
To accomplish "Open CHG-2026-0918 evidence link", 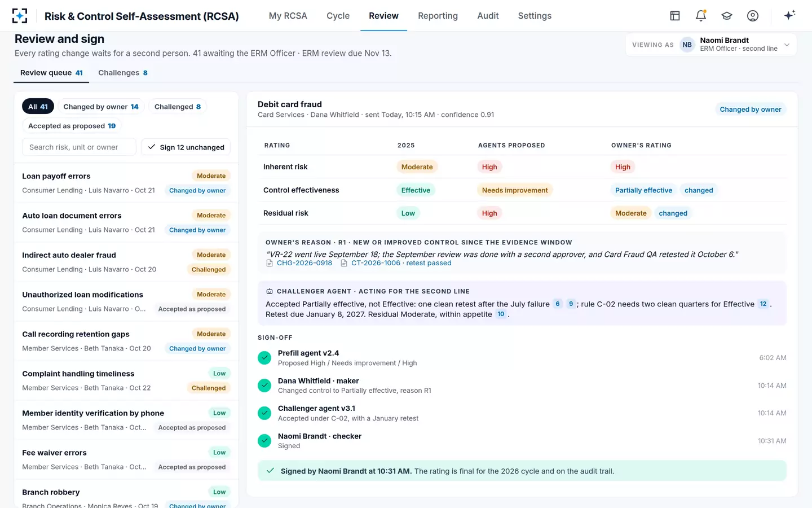I will coord(304,263).
